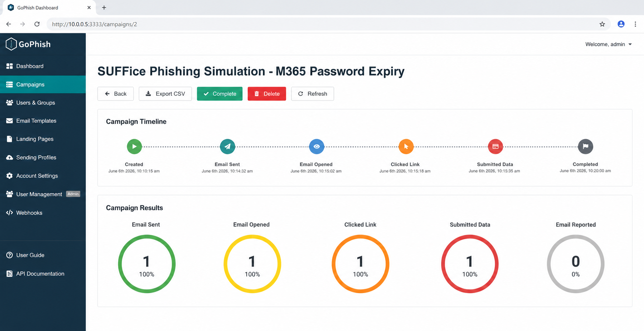Click the Users & Groups people icon
The image size is (644, 331).
pos(10,103)
